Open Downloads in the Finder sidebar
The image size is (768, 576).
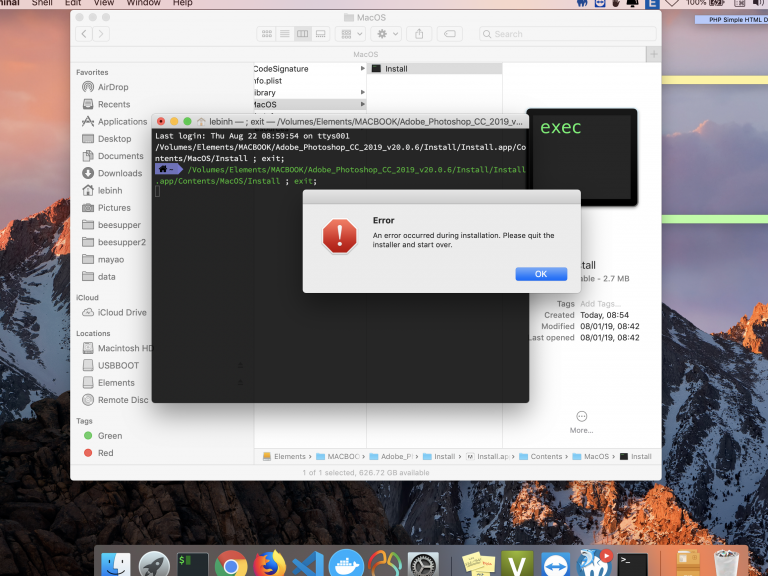pyautogui.click(x=120, y=173)
